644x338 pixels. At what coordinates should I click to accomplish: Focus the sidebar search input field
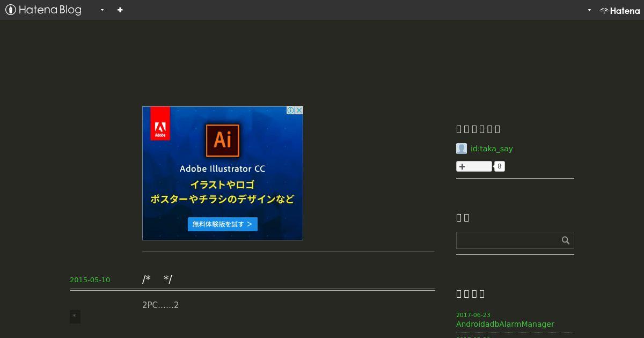pyautogui.click(x=507, y=240)
